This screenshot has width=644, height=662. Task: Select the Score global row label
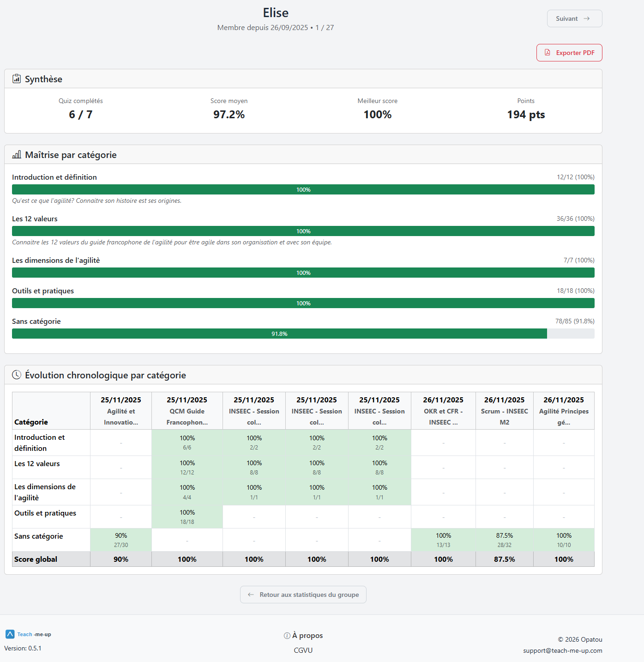click(36, 559)
